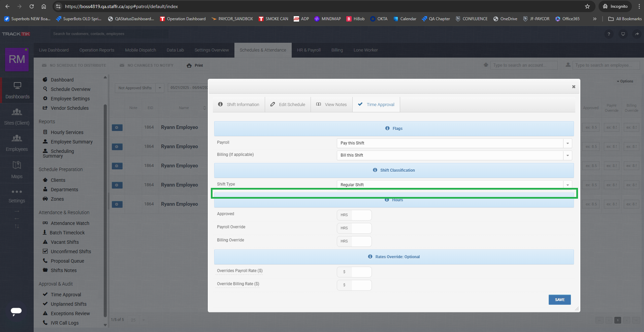The height and width of the screenshot is (332, 644).
Task: Bookmark page with the star icon
Action: click(x=587, y=6)
